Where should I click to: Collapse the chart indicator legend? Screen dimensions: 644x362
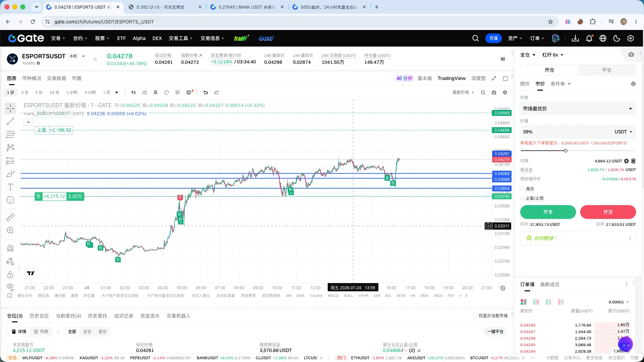pos(28,122)
